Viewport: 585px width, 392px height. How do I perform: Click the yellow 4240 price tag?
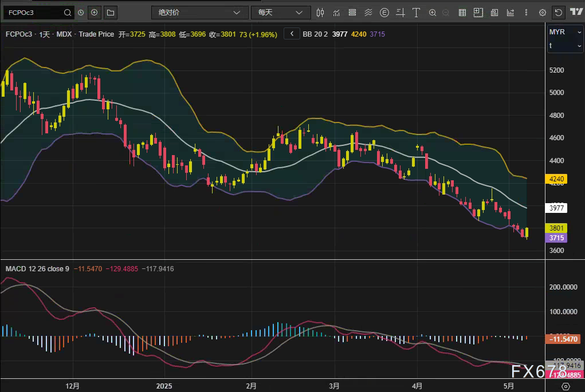[557, 179]
